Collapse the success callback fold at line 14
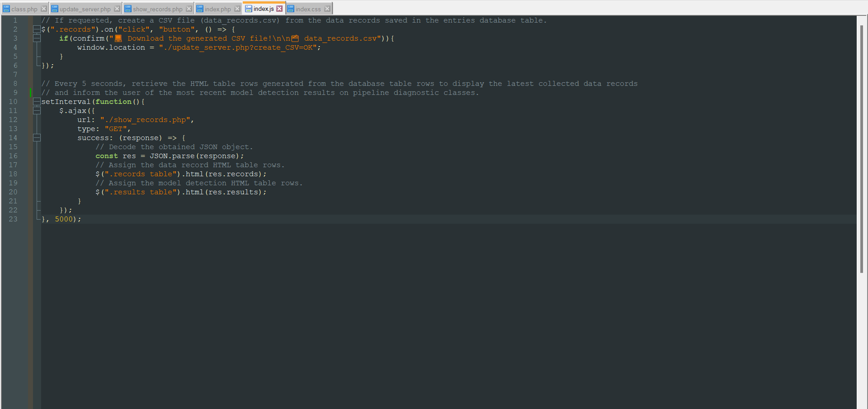Viewport: 868px width, 409px height. 36,138
